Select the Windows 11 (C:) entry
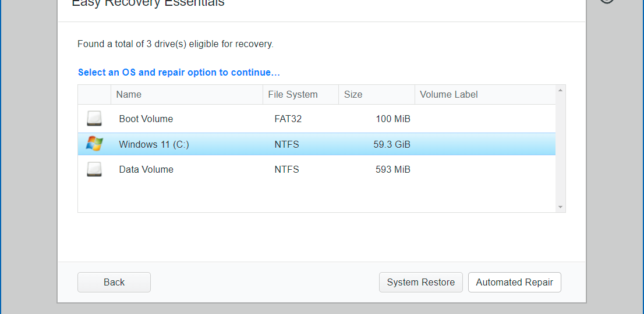This screenshot has width=644, height=314. coord(154,144)
